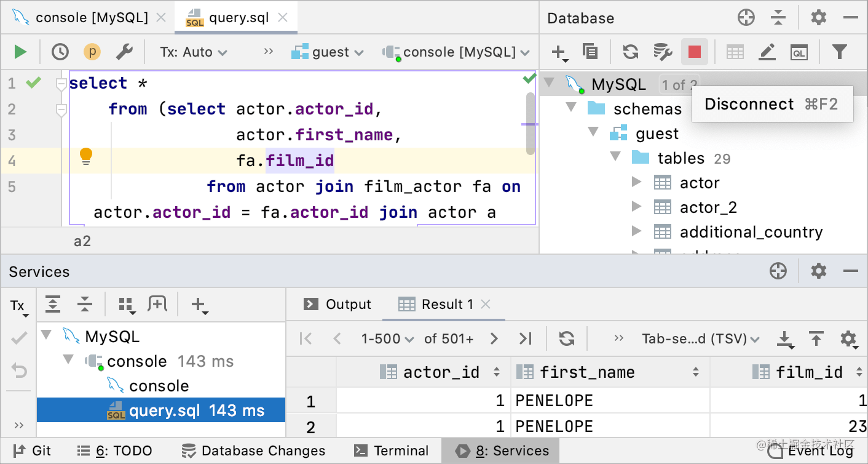Screen dimensions: 868x464
Task: Open the table editor pencil icon
Action: coord(767,52)
